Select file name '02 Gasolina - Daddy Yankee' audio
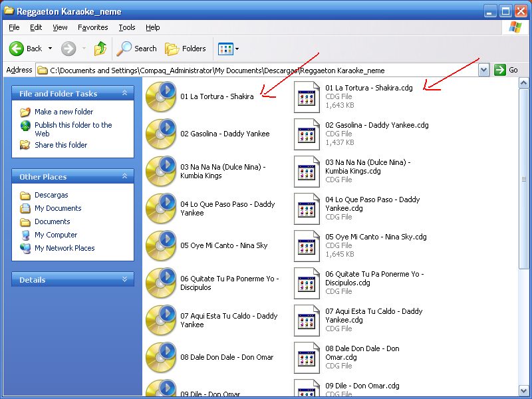 point(225,134)
